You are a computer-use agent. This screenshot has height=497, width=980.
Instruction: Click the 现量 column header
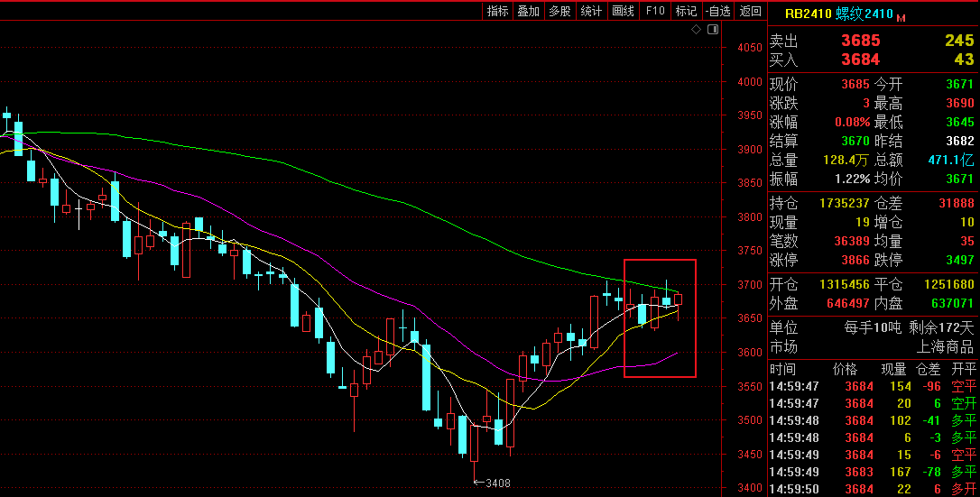point(893,370)
